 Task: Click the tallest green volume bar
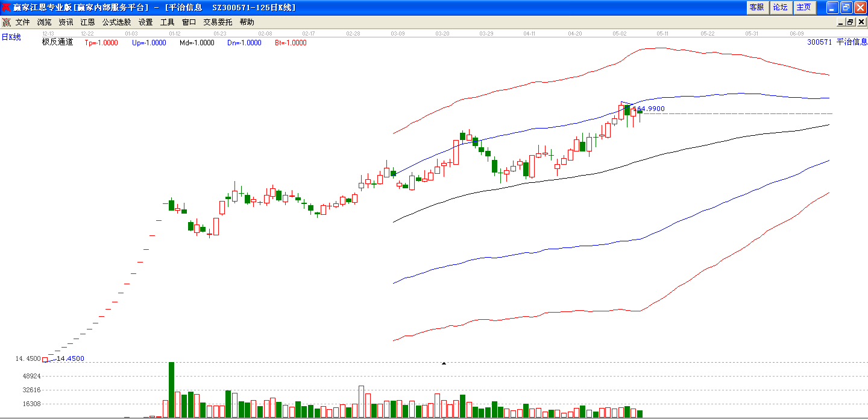click(x=171, y=390)
